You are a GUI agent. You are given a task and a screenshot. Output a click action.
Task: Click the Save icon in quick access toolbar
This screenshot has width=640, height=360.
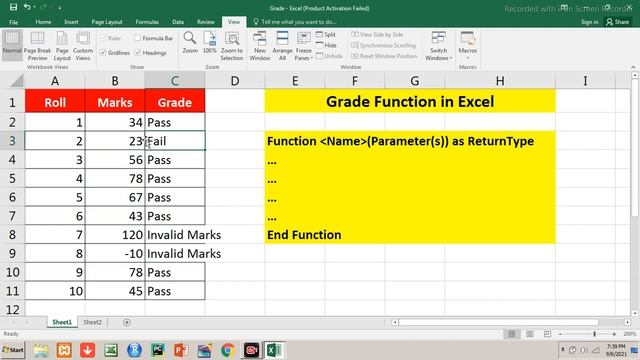point(13,7)
